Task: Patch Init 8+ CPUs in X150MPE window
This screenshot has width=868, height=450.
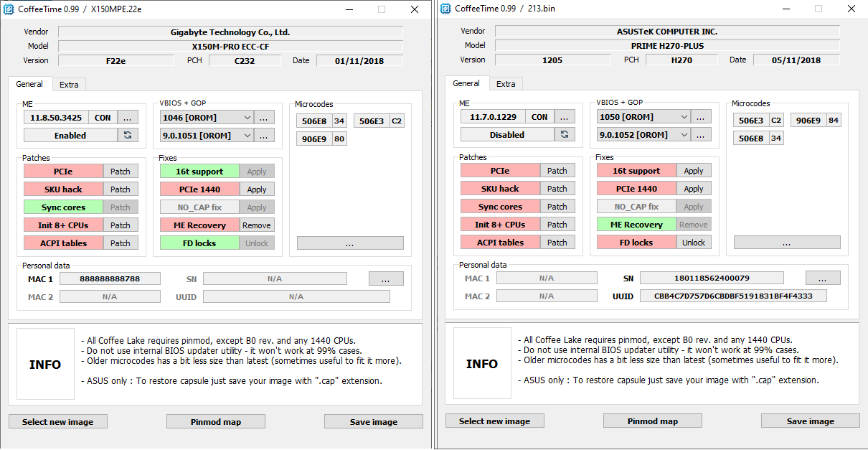Action: point(121,225)
